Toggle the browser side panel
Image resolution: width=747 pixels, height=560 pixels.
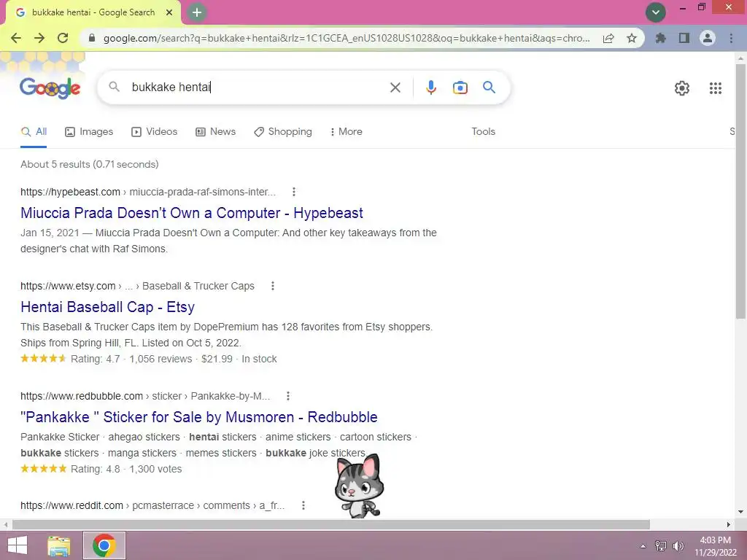(684, 38)
